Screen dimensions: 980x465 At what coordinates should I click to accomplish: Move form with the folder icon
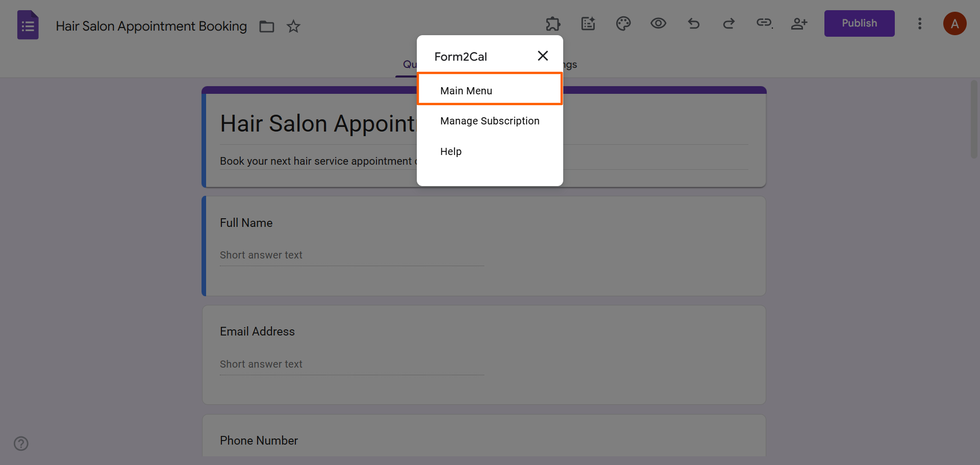(266, 26)
